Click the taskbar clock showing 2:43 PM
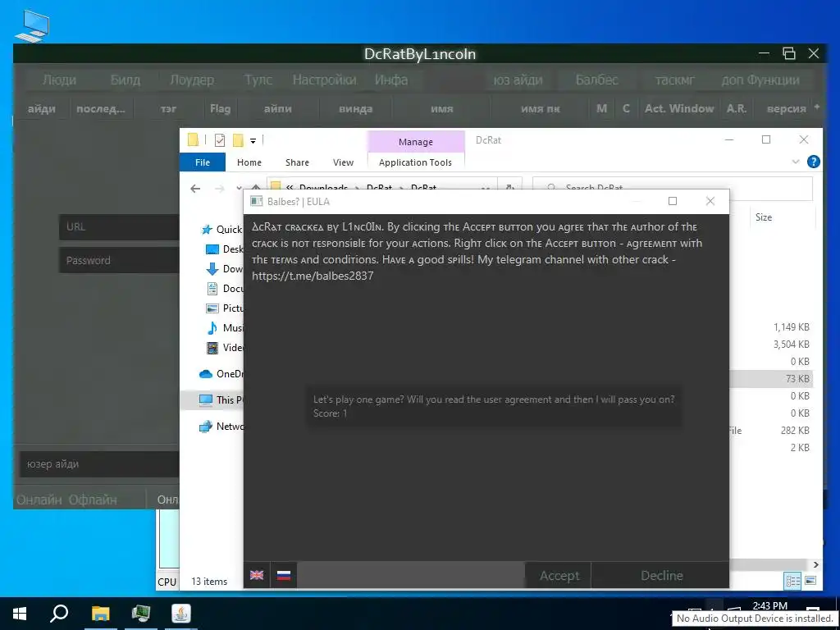The height and width of the screenshot is (630, 840). (x=769, y=606)
